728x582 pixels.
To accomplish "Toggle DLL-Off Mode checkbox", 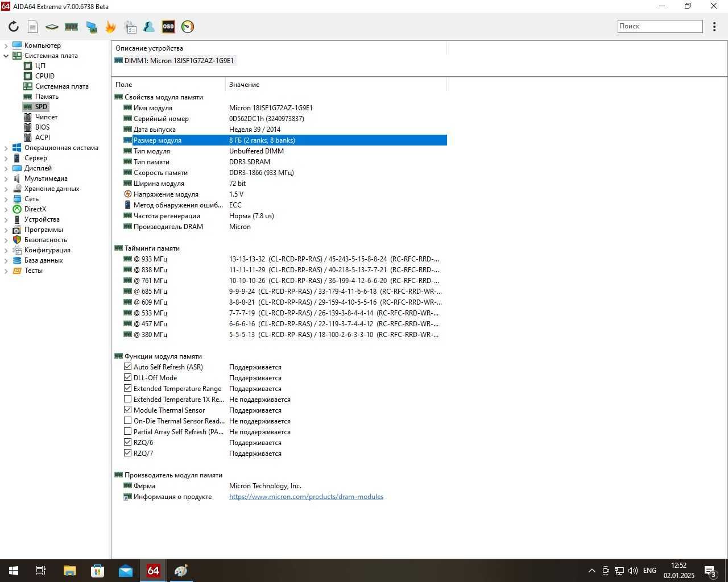I will (x=127, y=377).
